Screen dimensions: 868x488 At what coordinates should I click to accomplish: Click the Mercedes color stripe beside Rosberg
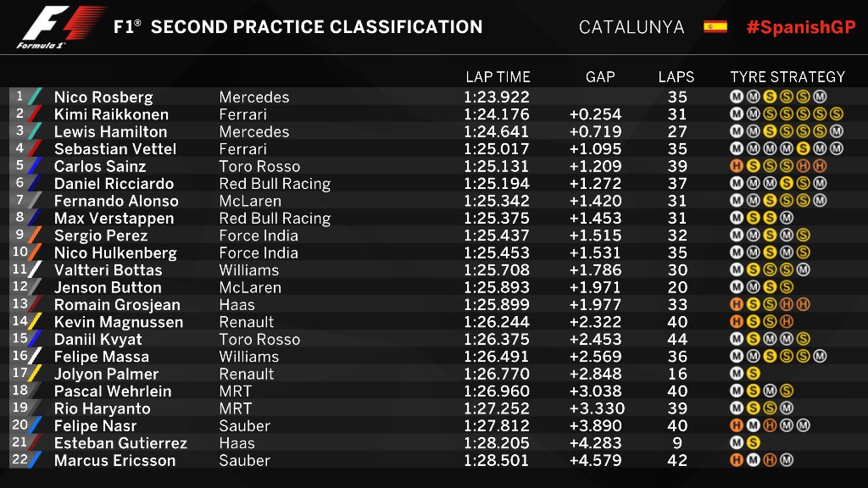coord(34,97)
